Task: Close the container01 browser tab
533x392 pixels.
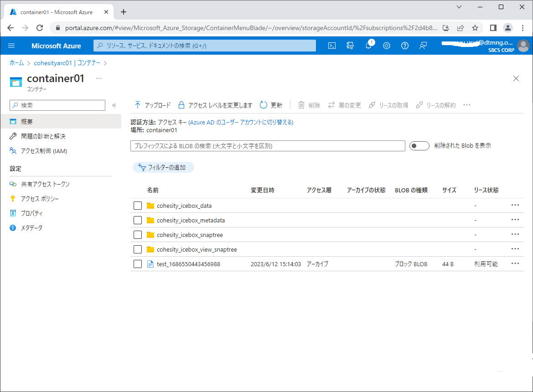Action: coord(106,12)
